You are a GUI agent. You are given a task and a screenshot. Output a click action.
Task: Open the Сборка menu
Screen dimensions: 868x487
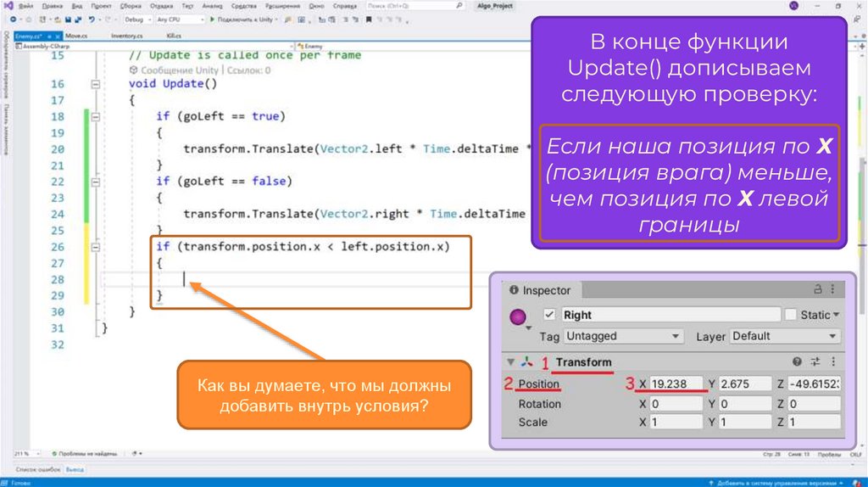131,6
